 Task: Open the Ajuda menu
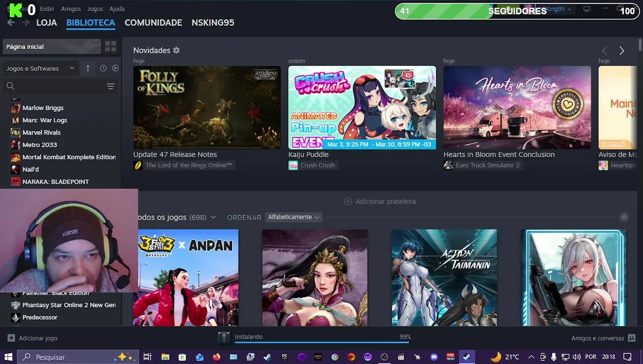click(117, 9)
